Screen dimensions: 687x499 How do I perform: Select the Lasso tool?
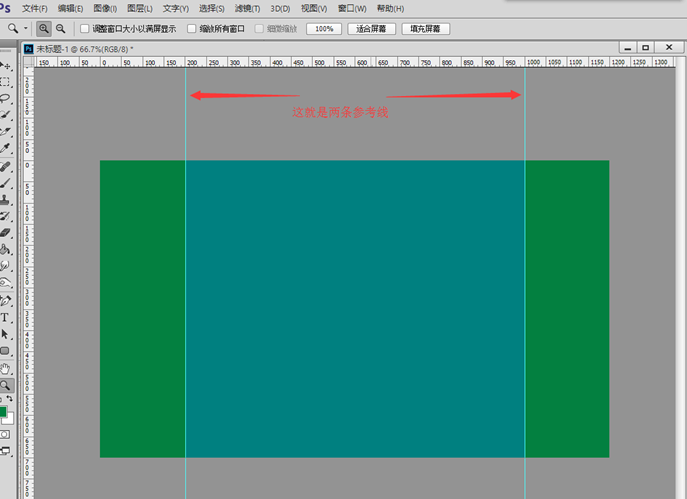click(6, 99)
